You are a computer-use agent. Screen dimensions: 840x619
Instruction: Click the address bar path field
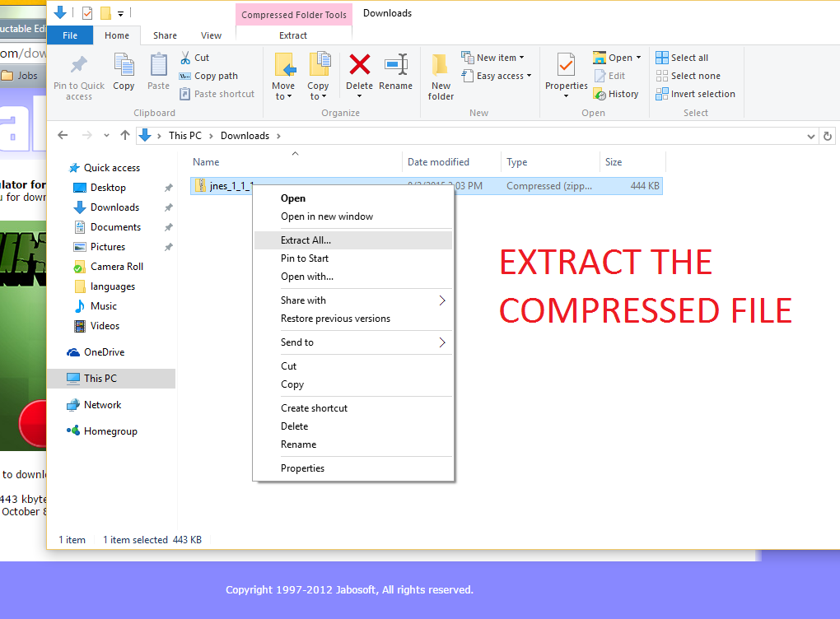pos(494,136)
